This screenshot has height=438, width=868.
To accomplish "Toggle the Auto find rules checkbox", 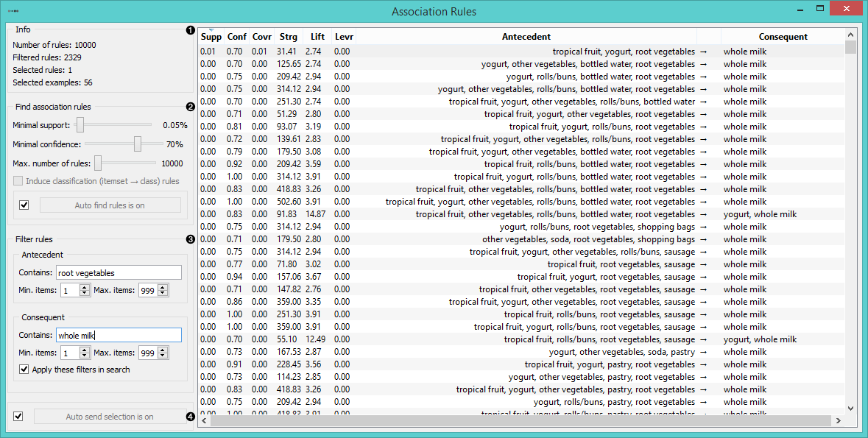I will [24, 205].
